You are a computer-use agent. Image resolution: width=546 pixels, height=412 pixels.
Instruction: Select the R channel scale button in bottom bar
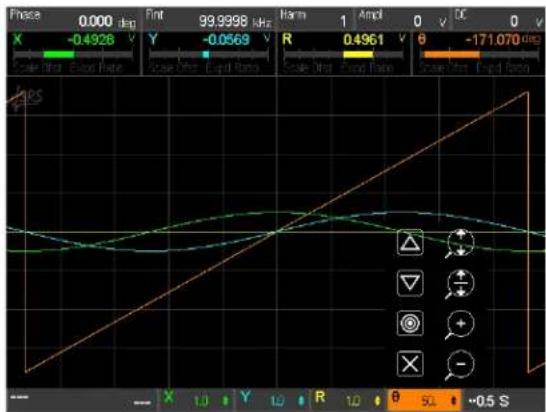[x=348, y=400]
